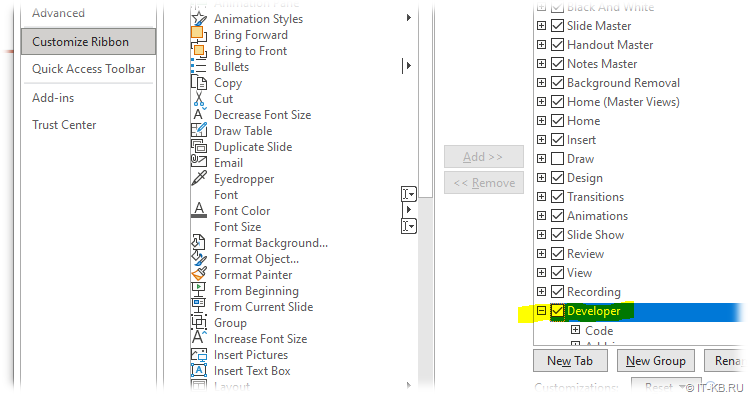
Task: Click the New Tab button
Action: pyautogui.click(x=570, y=361)
